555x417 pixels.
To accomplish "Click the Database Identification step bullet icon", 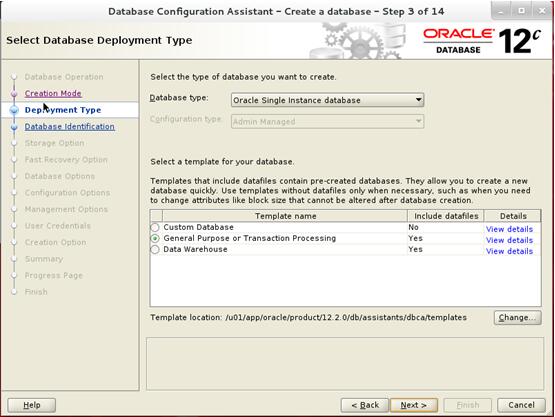I will 14,127.
